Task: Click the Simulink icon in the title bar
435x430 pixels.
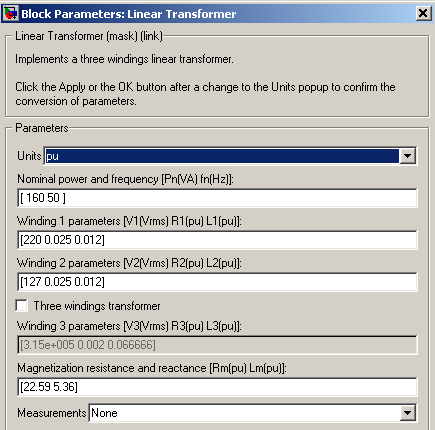Action: point(10,14)
